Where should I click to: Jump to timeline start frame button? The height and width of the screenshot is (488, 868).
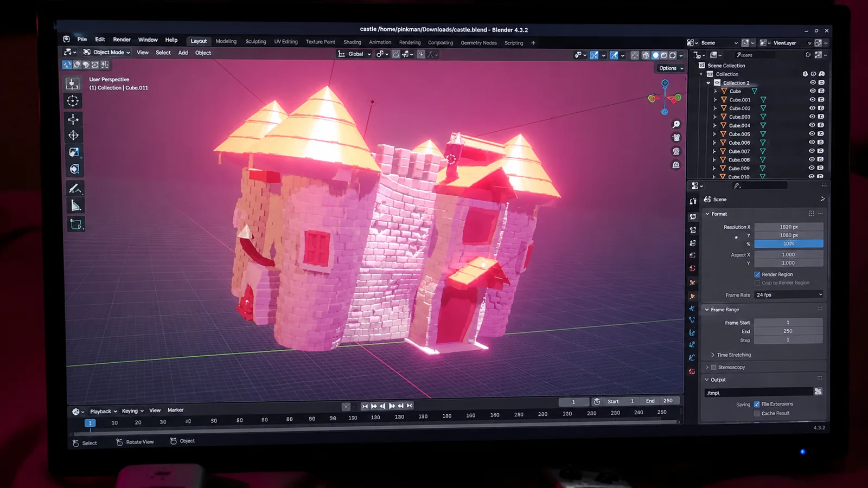[x=365, y=406]
